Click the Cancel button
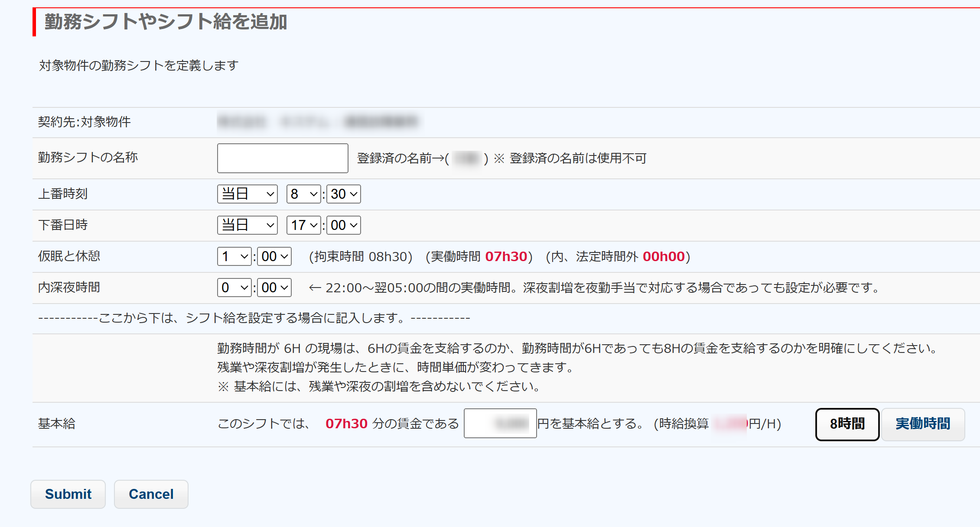This screenshot has width=980, height=527. pyautogui.click(x=151, y=494)
